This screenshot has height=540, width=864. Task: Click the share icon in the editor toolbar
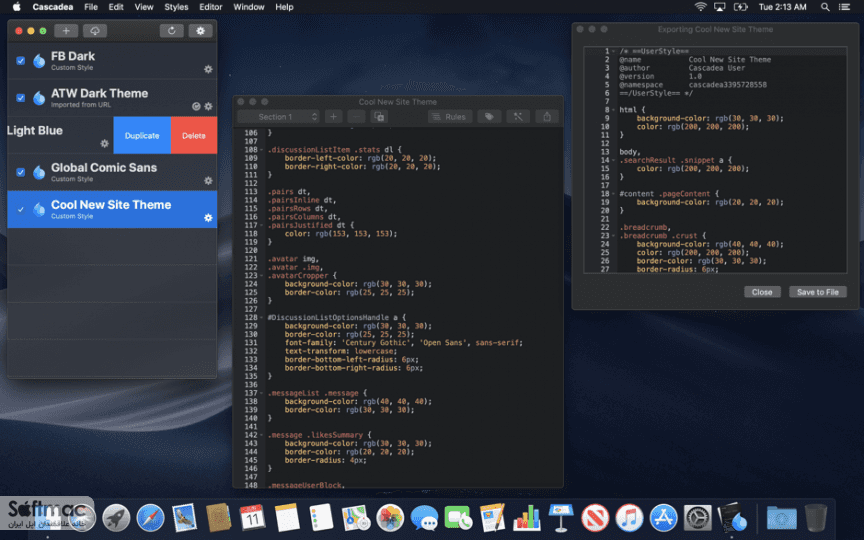coord(547,116)
